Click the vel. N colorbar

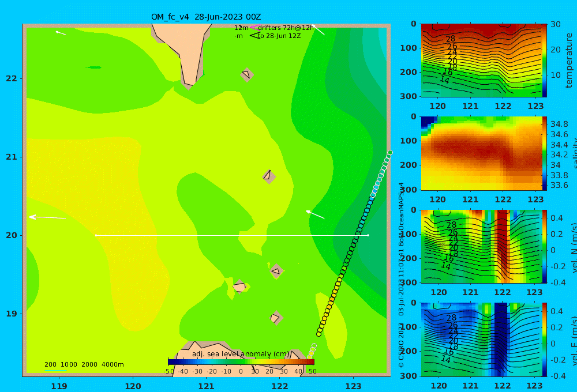544,246
